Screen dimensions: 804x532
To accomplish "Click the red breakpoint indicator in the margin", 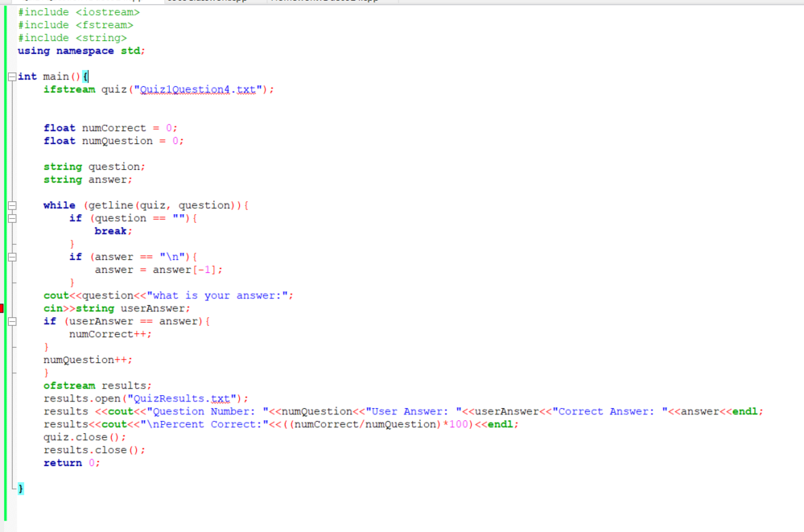I will point(3,308).
